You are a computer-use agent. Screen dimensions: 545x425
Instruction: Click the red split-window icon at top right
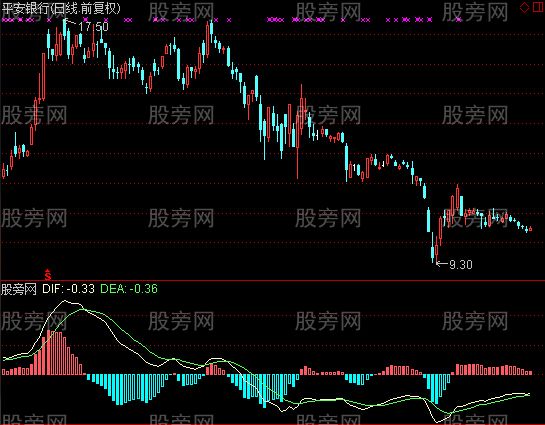(539, 7)
